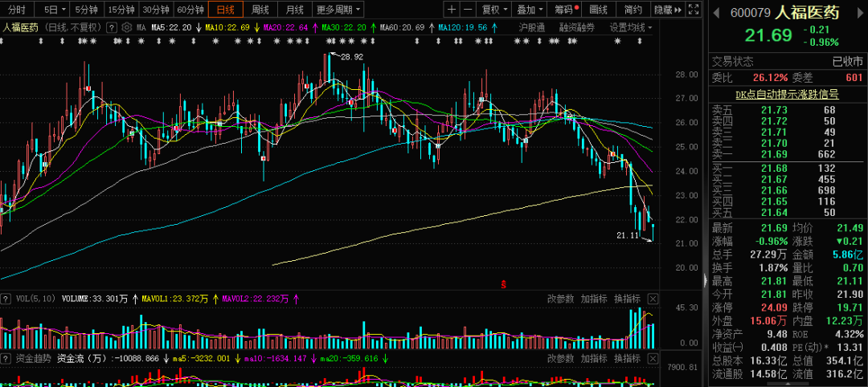Go to previous stock arrow
The width and height of the screenshot is (868, 387).
715,12
